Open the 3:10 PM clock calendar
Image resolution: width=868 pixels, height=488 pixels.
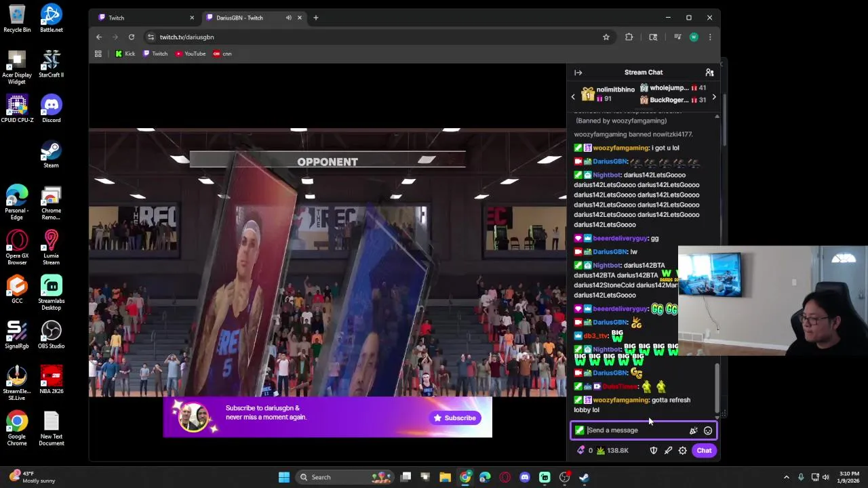click(x=849, y=477)
